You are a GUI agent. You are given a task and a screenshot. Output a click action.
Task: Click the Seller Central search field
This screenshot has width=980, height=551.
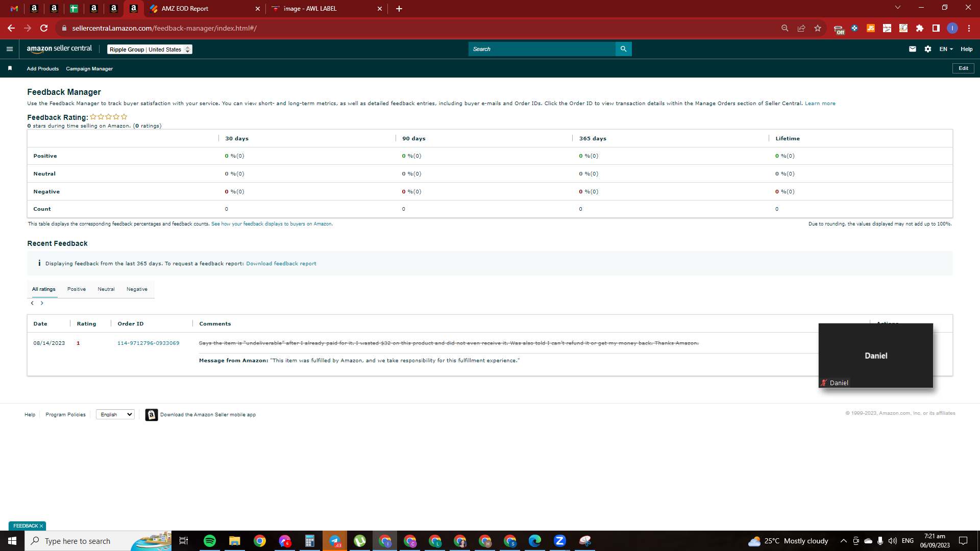pyautogui.click(x=542, y=49)
